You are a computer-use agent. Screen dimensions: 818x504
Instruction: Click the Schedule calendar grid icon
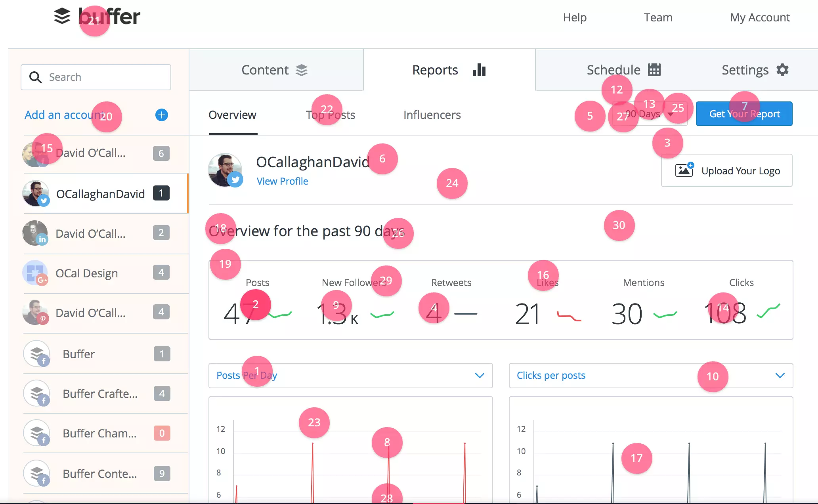[x=654, y=70]
